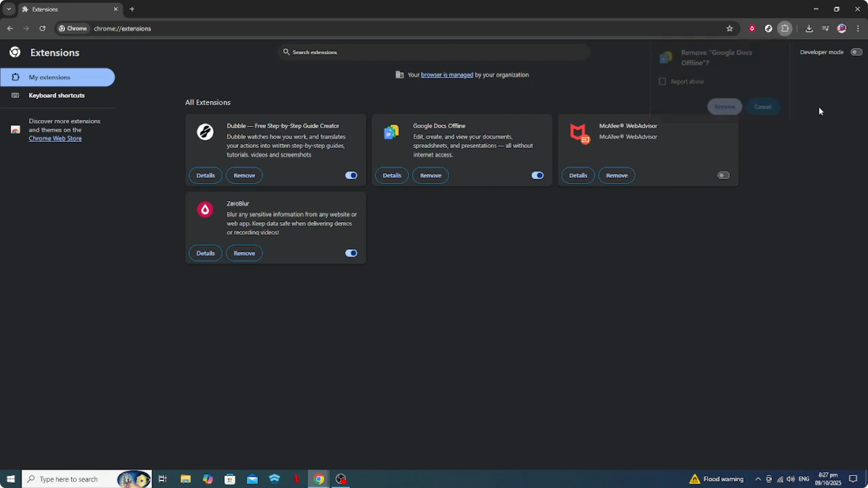Click the Dubble extension icon in toolbar
The image size is (868, 488).
tap(768, 29)
